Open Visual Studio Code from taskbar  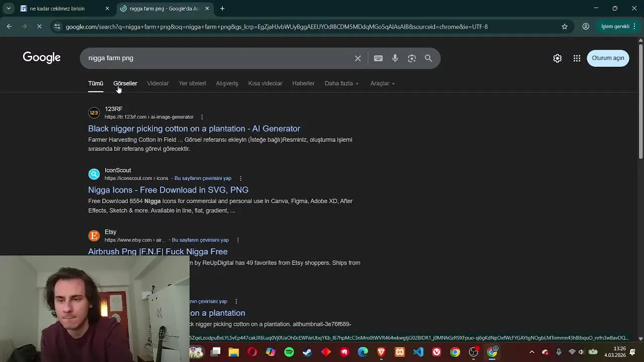(x=418, y=352)
